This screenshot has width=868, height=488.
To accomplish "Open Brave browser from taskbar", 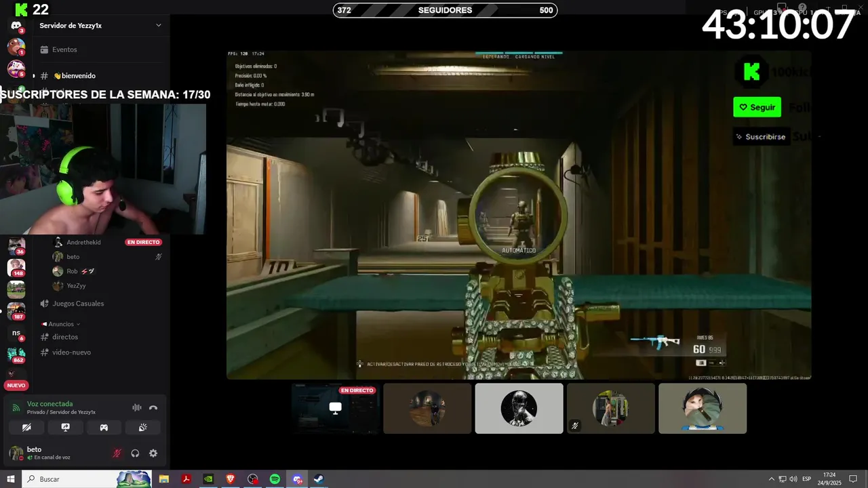I will pyautogui.click(x=230, y=479).
